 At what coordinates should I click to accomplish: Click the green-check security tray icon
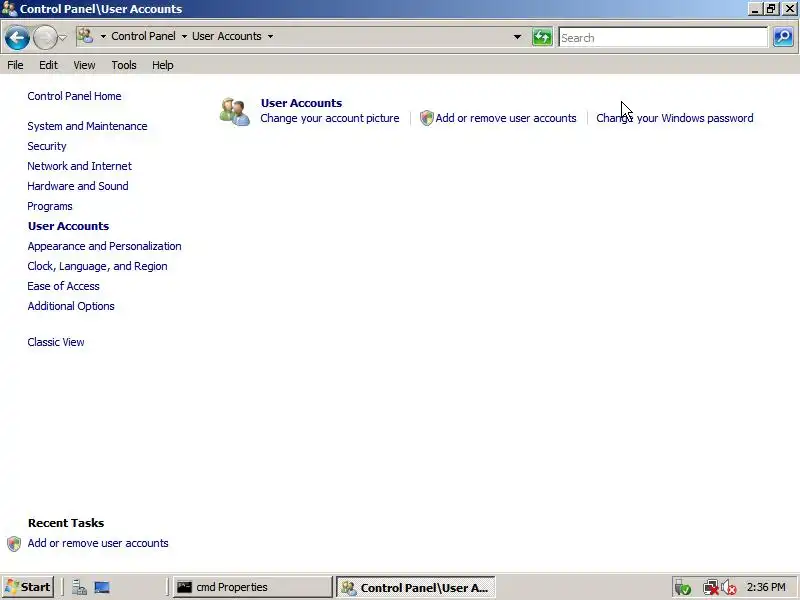682,588
